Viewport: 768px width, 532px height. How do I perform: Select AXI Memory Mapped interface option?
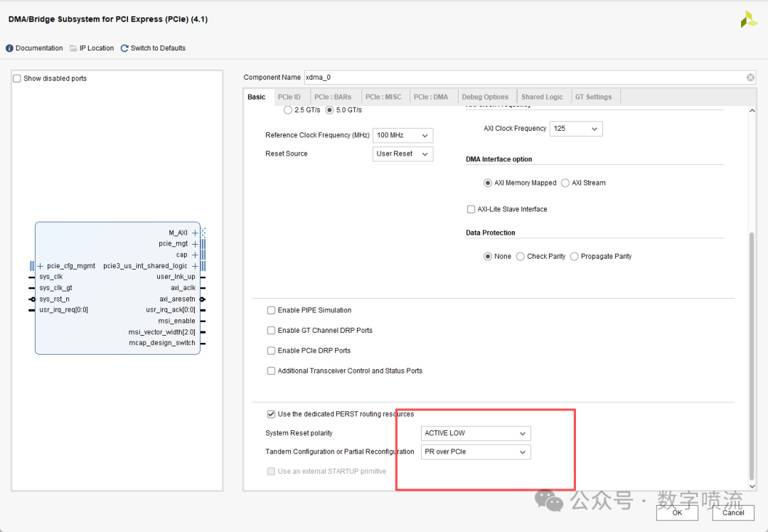pos(487,183)
